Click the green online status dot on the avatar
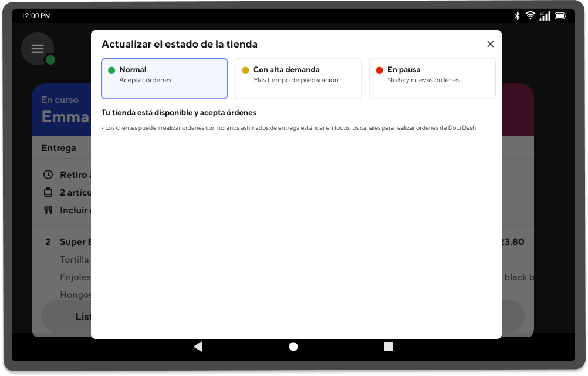Viewport: 588px width, 376px height. point(50,59)
